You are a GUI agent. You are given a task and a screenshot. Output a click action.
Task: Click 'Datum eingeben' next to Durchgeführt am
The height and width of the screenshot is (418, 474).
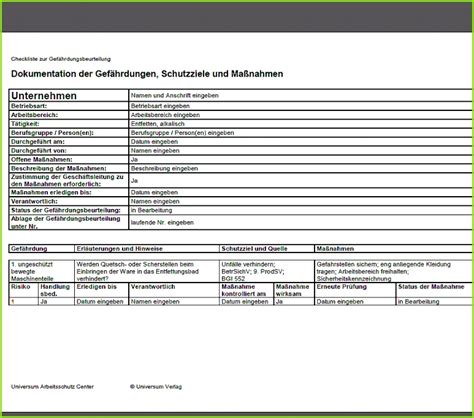click(154, 142)
